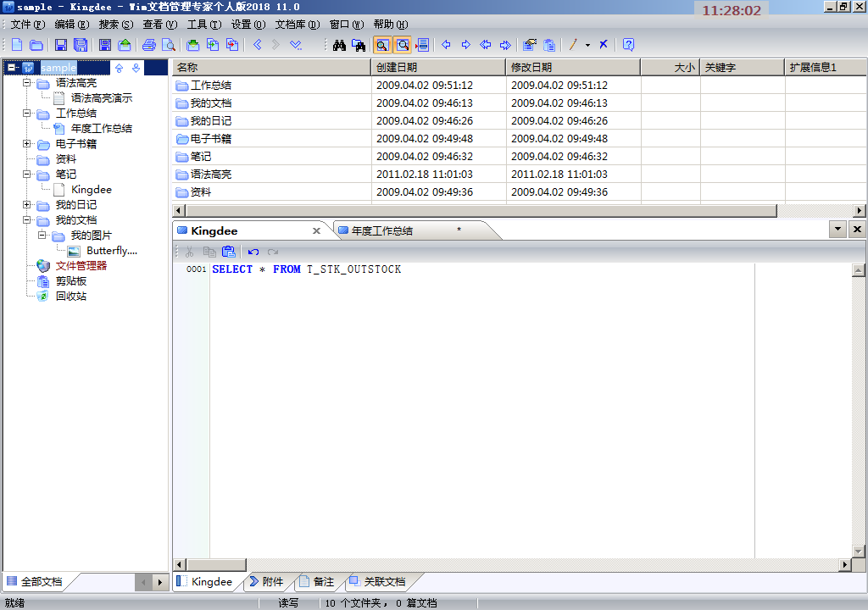This screenshot has height=610, width=868.
Task: Collapse the 工作总结 tree folder
Action: click(x=26, y=113)
